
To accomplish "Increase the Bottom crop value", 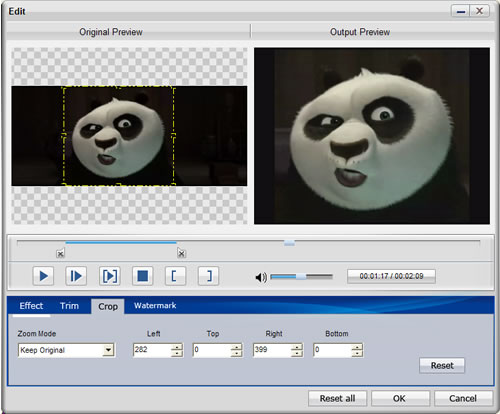I will [357, 347].
